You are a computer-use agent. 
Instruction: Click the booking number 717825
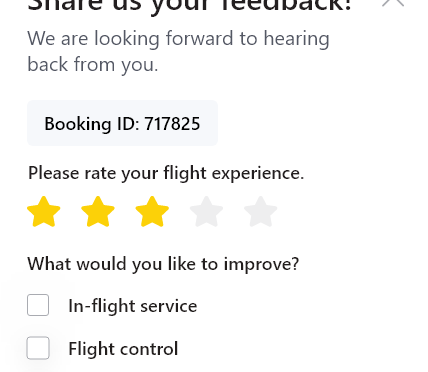[172, 124]
